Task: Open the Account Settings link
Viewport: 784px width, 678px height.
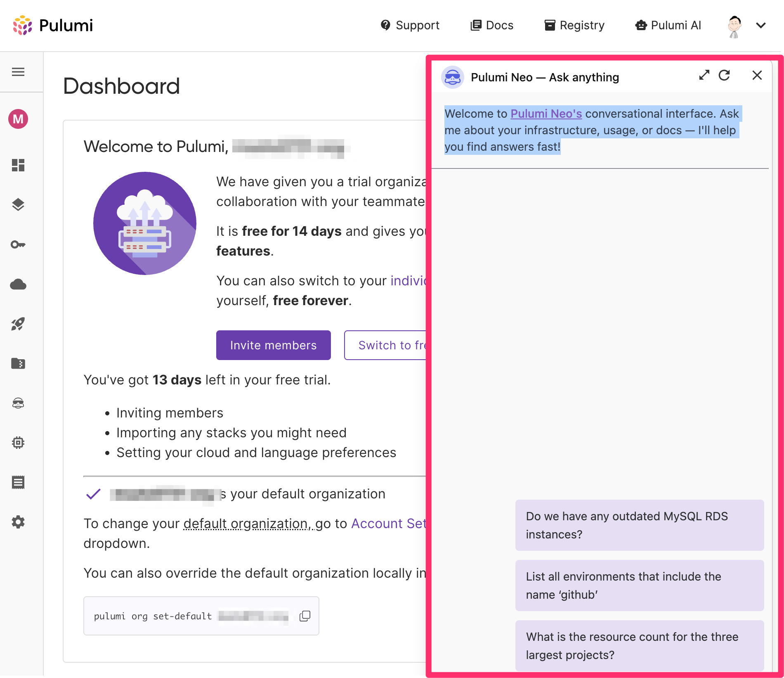Action: point(389,524)
